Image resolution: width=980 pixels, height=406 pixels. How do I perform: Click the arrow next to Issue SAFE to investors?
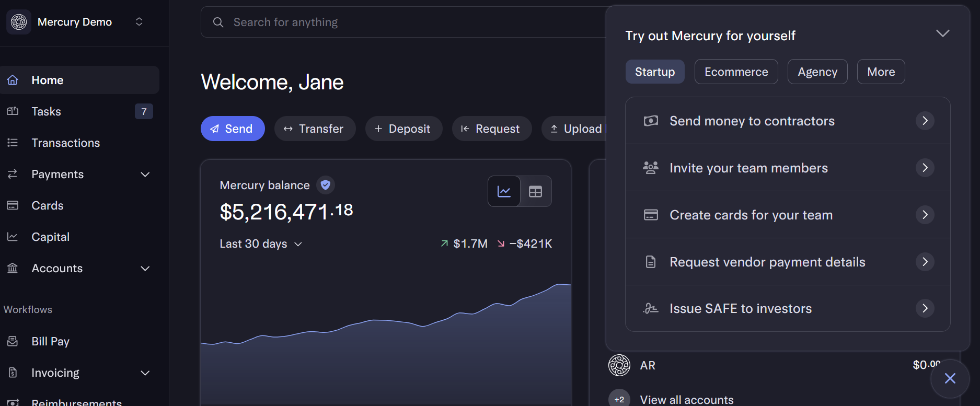(925, 308)
